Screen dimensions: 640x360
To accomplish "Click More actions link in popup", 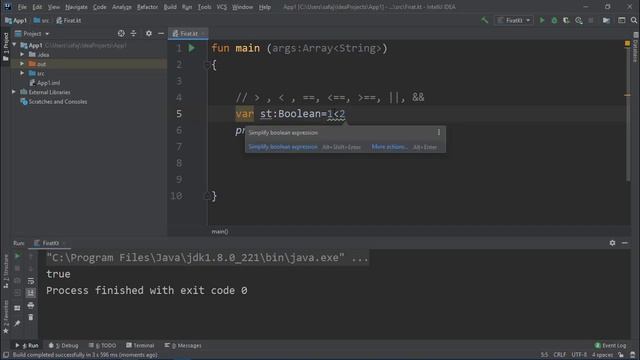I will (390, 147).
